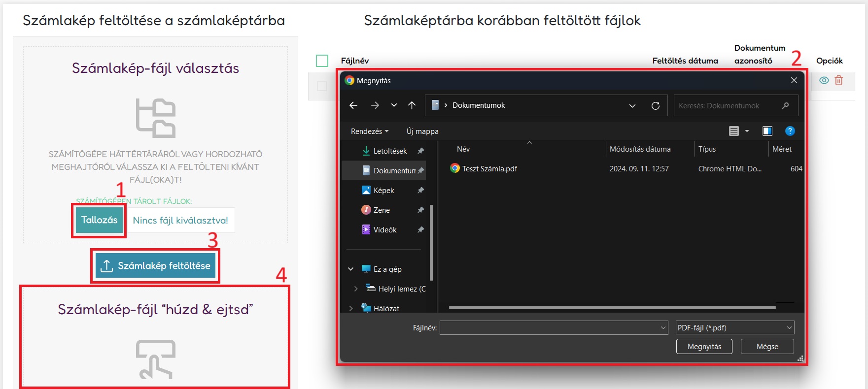Click the pin icon next to Letöltések
The image size is (868, 389).
pos(420,151)
